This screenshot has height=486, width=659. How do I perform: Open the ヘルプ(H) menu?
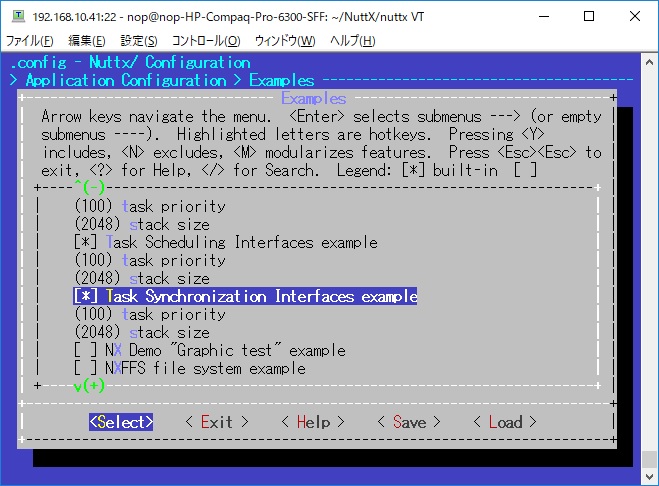click(353, 41)
